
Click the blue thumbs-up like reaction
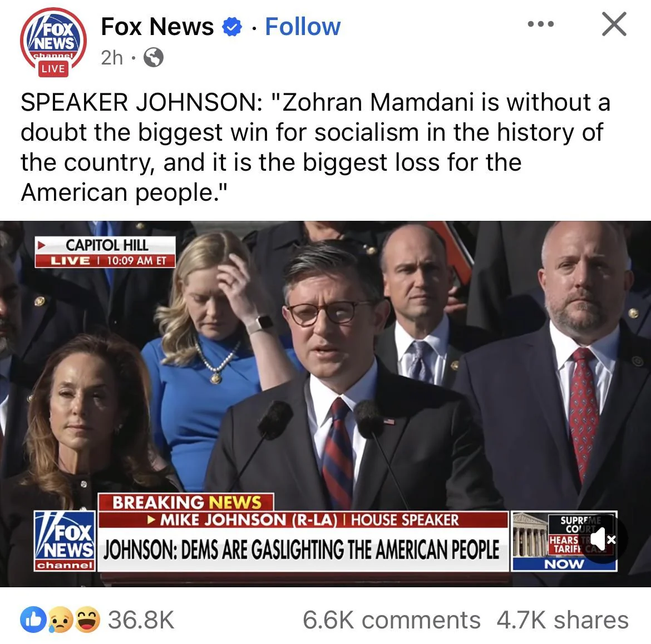point(33,620)
